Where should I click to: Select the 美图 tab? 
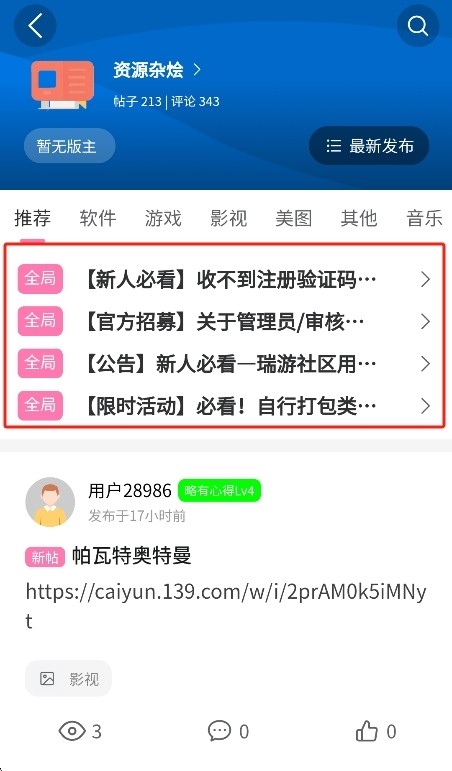pos(294,218)
